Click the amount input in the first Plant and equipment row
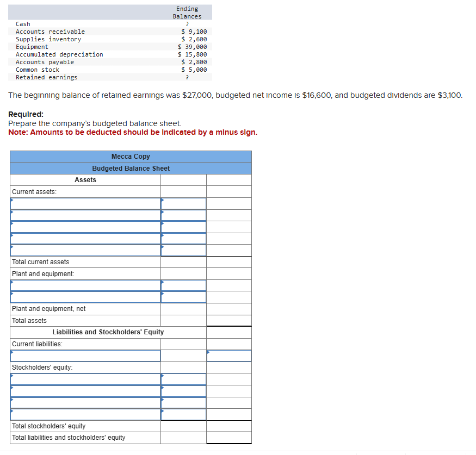 tap(183, 285)
